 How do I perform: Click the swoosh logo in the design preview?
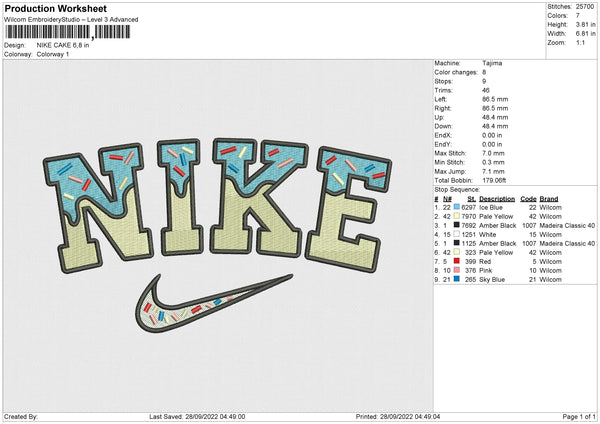214,303
